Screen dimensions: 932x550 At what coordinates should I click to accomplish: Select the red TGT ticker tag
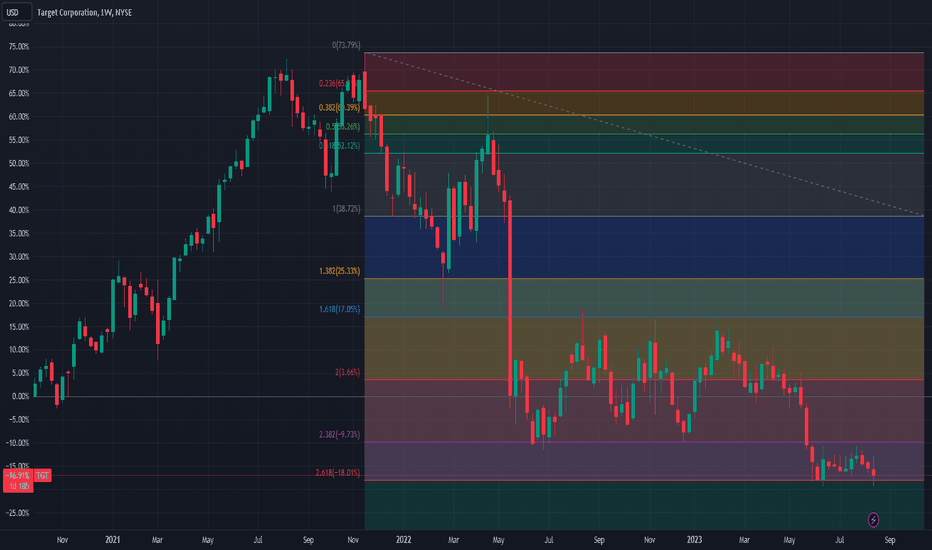42,476
